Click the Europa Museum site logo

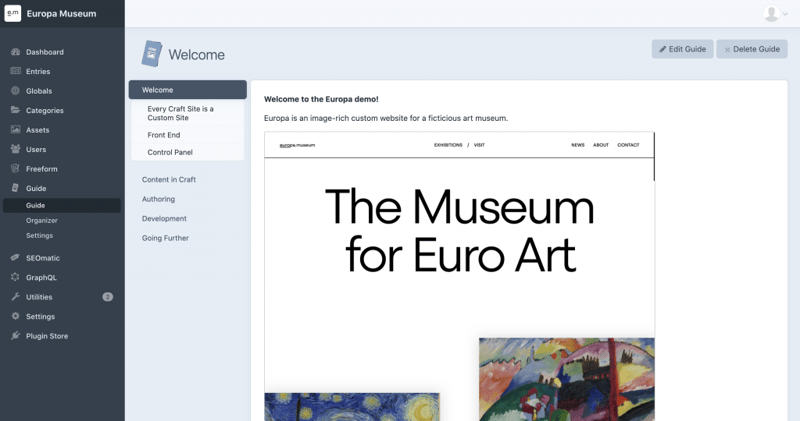click(13, 14)
